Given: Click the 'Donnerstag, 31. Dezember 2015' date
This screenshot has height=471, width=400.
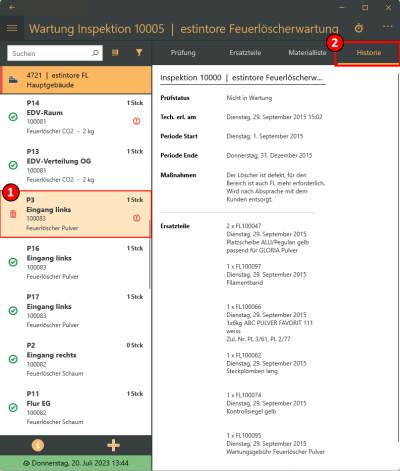Looking at the screenshot, I should (269, 155).
